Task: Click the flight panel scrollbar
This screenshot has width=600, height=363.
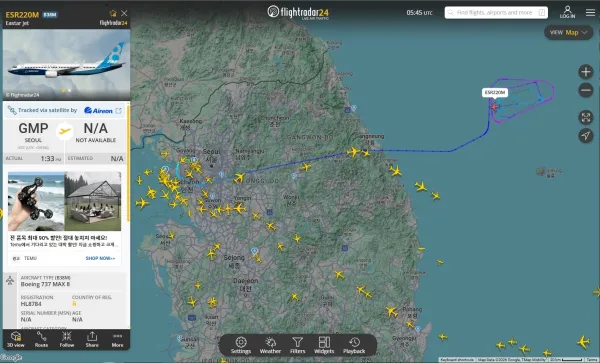Action: pyautogui.click(x=129, y=163)
